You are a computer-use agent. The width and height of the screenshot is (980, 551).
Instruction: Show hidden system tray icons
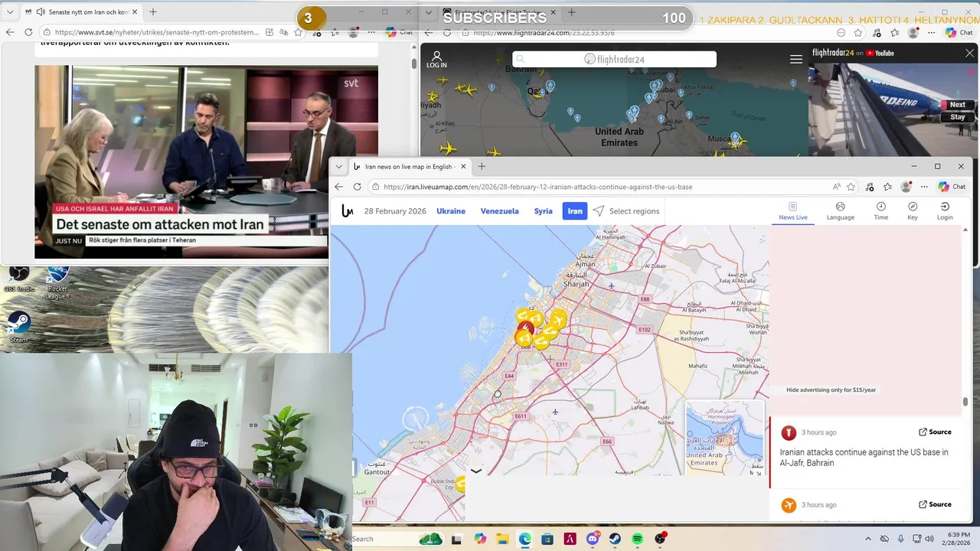[867, 540]
